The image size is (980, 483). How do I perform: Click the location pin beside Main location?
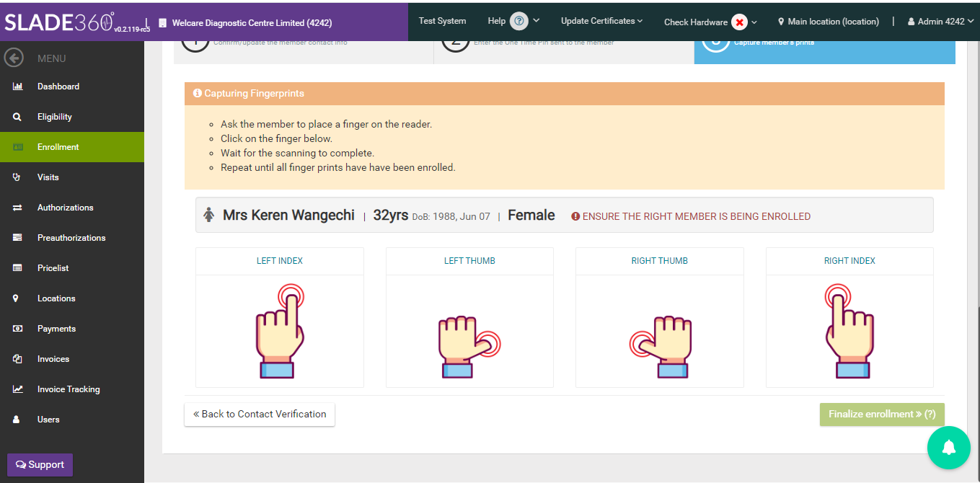[x=781, y=22]
